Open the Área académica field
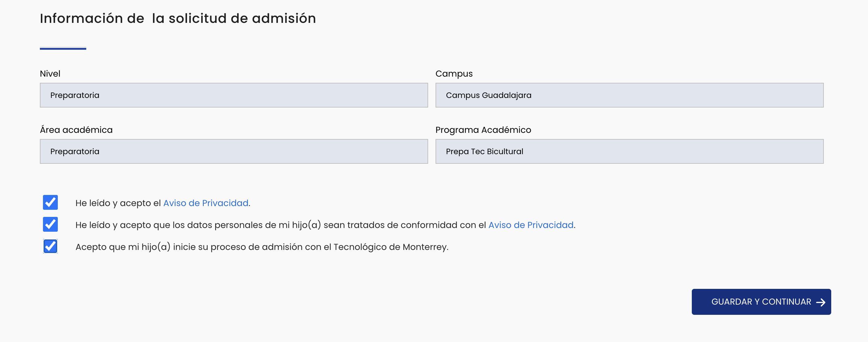Image resolution: width=868 pixels, height=342 pixels. pyautogui.click(x=234, y=151)
